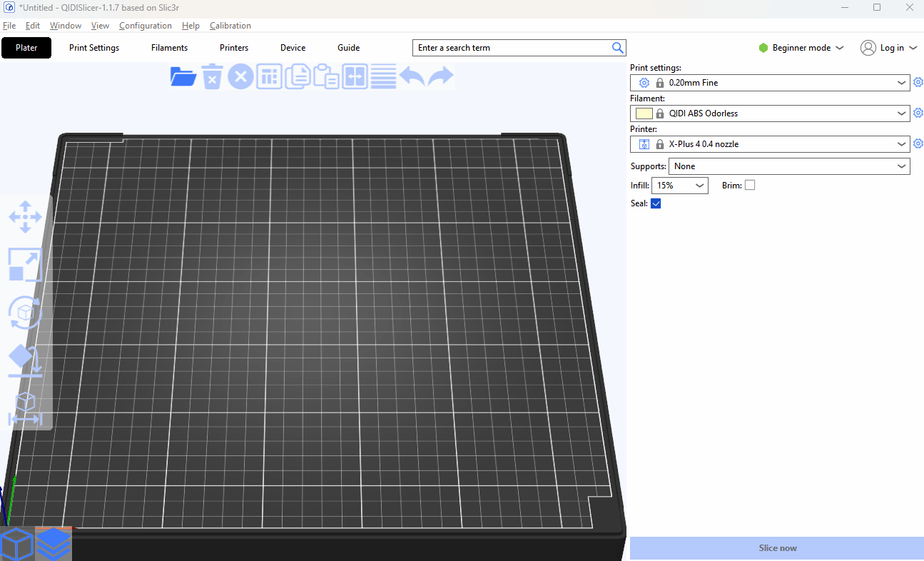Enable the Brim checkbox
924x561 pixels.
pyautogui.click(x=749, y=186)
